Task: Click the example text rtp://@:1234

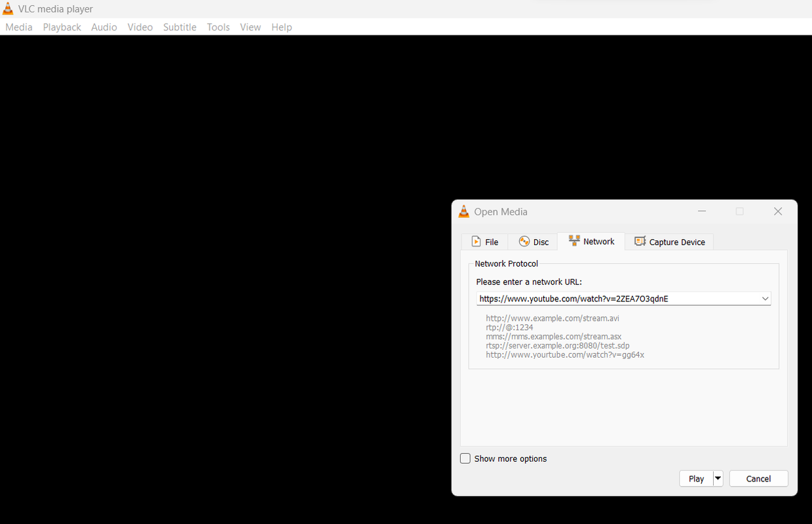Action: (509, 327)
